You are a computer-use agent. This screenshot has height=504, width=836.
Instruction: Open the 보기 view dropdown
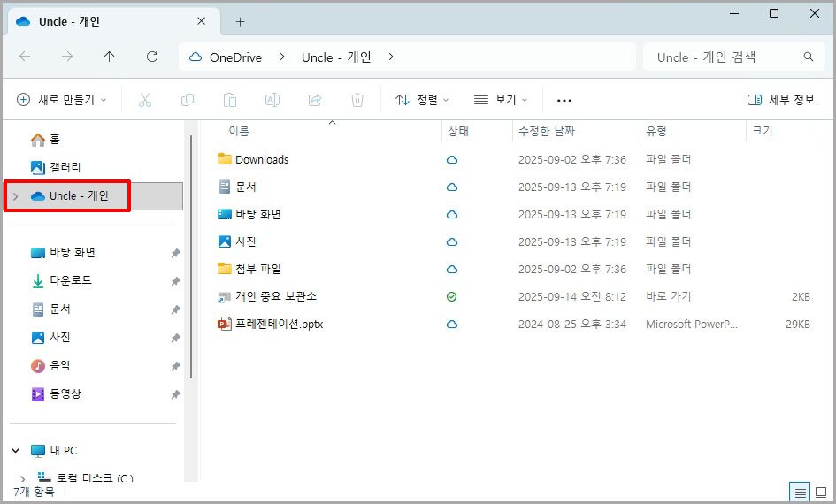[500, 100]
